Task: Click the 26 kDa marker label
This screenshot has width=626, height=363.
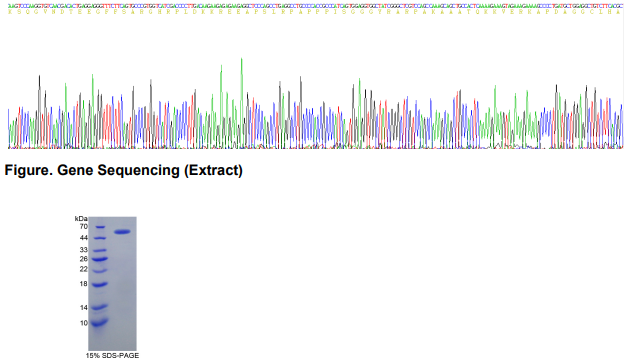Action: pos(83,259)
